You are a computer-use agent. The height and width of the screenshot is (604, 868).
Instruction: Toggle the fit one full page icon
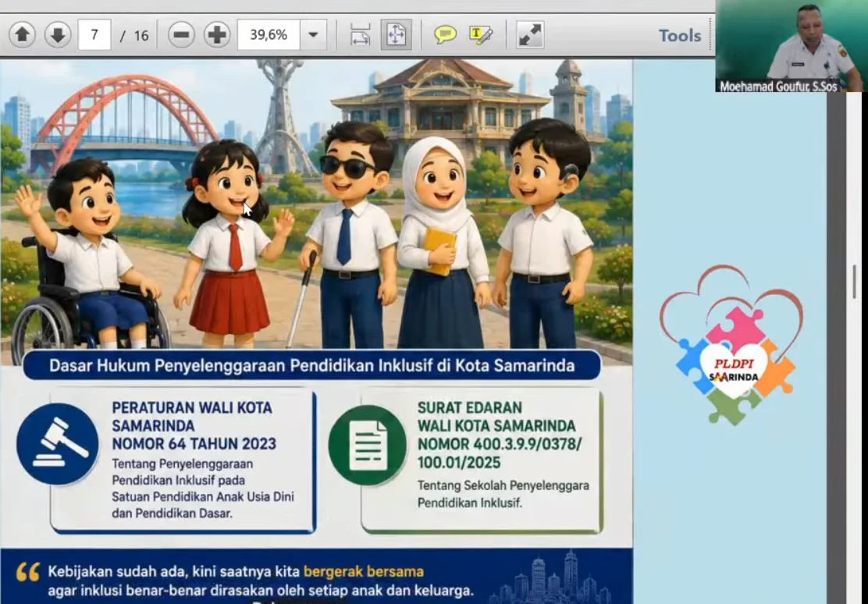397,35
